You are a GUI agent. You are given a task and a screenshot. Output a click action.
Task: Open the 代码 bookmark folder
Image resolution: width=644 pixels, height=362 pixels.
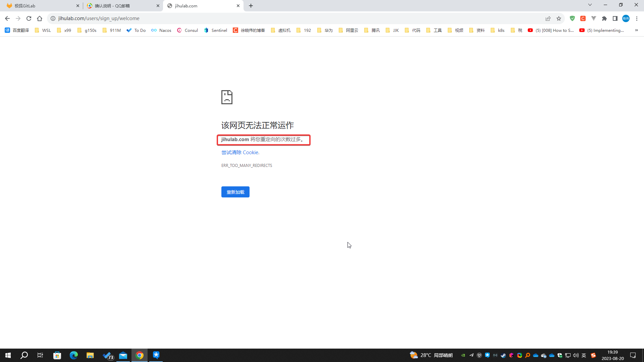pyautogui.click(x=413, y=30)
